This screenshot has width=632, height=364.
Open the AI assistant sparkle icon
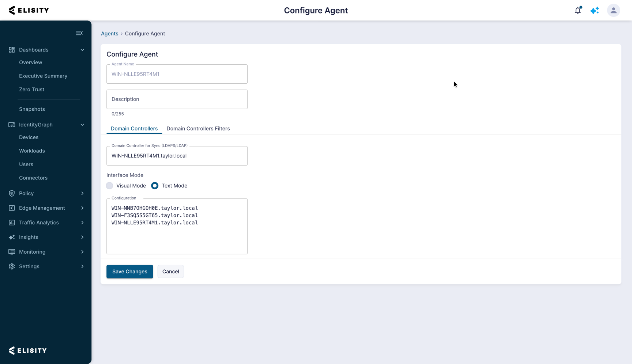tap(595, 10)
